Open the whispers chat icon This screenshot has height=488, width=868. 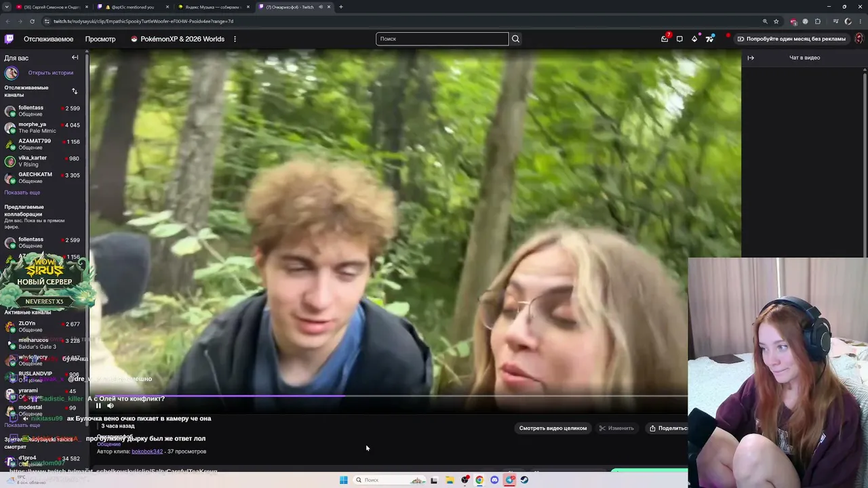(679, 39)
